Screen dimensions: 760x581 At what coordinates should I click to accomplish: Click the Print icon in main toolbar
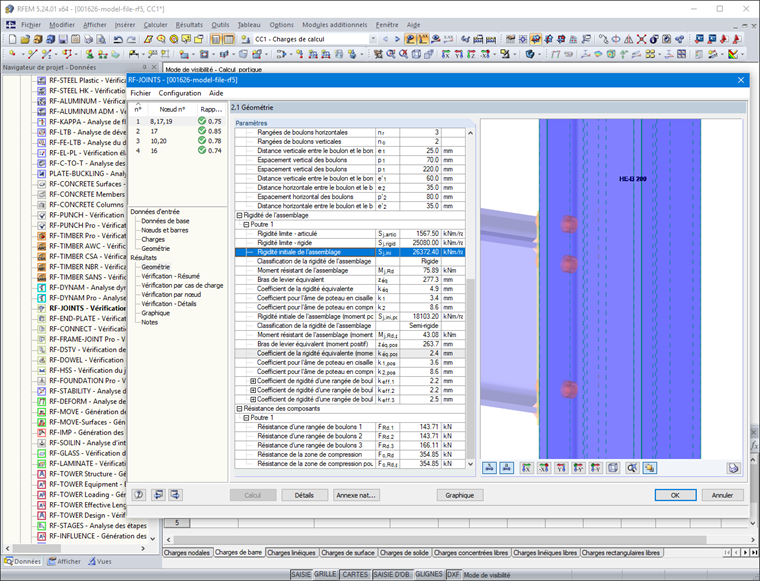pyautogui.click(x=88, y=39)
